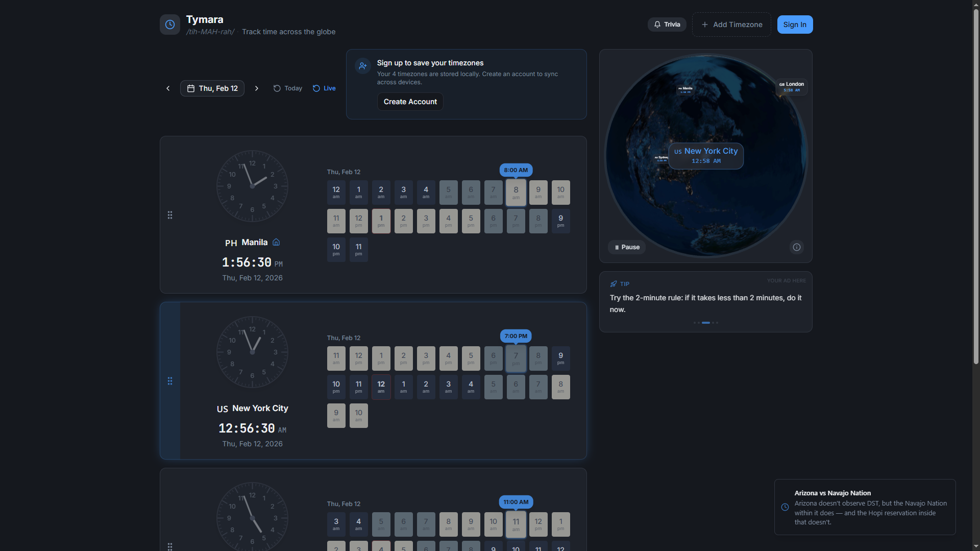
Task: Click the home icon beside Manila
Action: click(x=276, y=242)
